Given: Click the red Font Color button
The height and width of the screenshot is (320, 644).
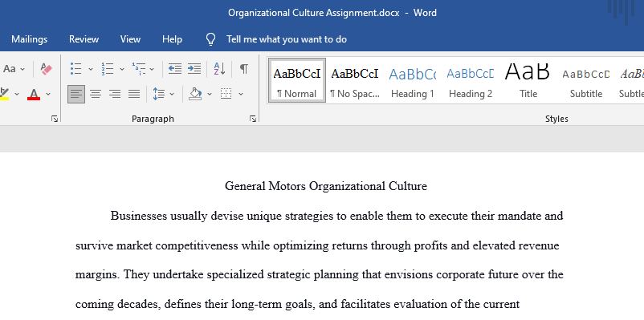Looking at the screenshot, I should [x=34, y=95].
